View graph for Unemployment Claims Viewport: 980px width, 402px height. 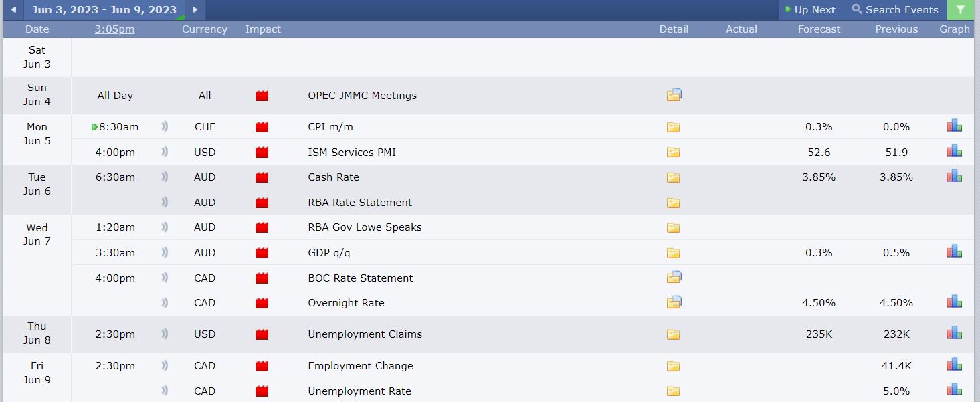point(954,333)
